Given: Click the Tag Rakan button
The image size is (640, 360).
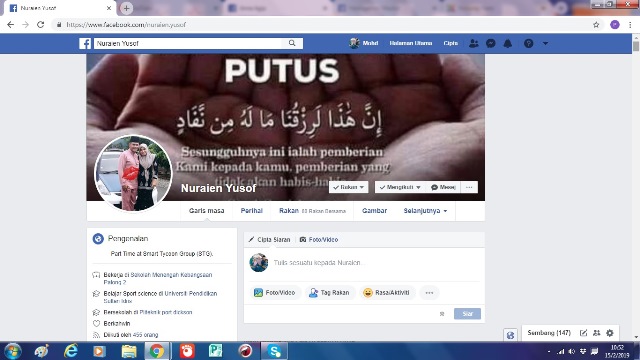Looking at the screenshot, I should click(x=330, y=293).
